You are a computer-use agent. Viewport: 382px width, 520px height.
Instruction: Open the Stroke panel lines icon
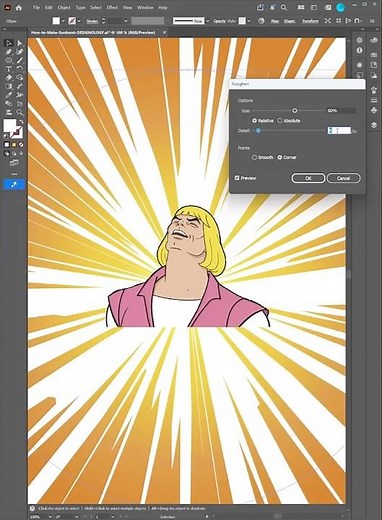[x=374, y=100]
